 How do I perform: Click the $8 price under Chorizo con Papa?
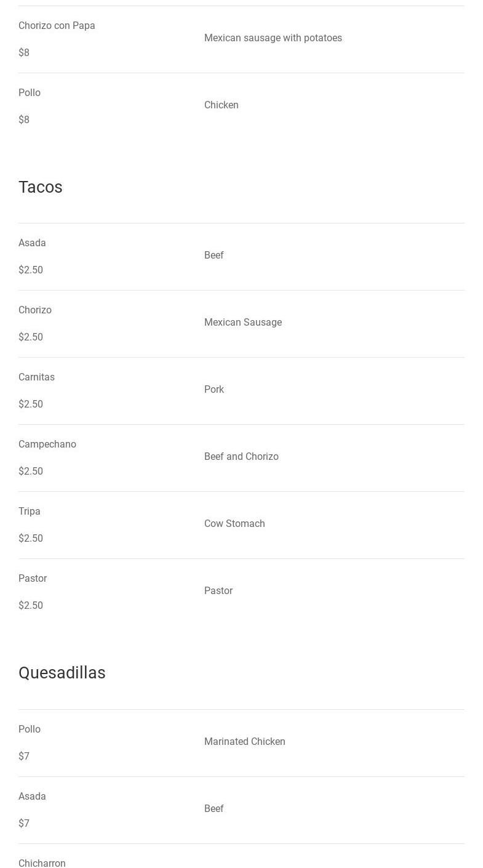(x=24, y=53)
